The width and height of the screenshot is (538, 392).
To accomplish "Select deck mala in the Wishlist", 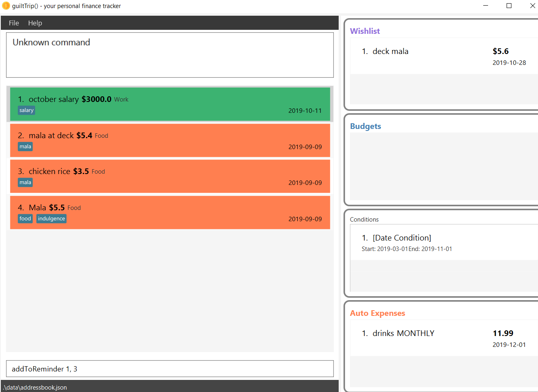I will tap(444, 56).
